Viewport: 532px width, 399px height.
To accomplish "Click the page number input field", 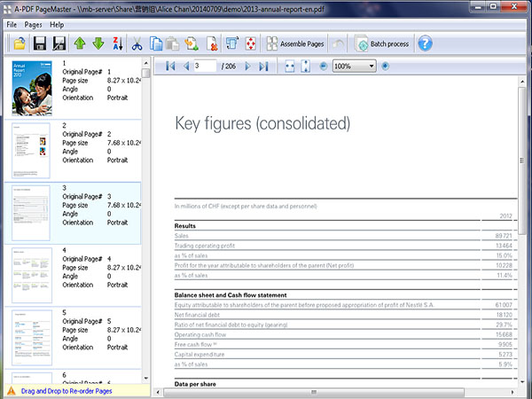I will coord(205,66).
